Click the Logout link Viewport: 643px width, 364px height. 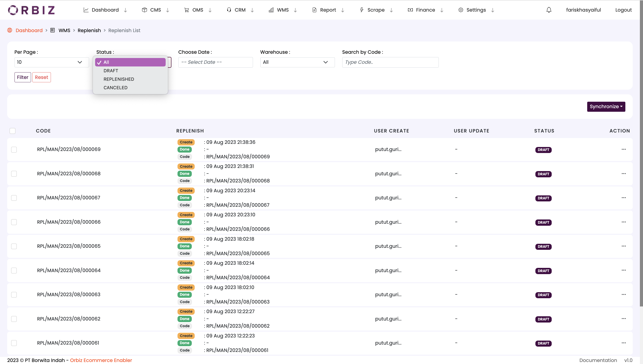tap(624, 10)
